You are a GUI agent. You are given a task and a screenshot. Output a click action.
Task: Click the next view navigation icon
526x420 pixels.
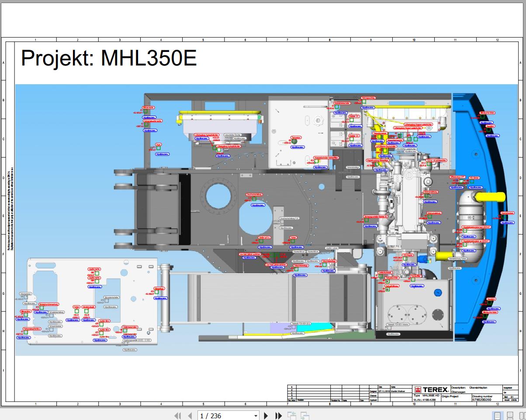click(x=305, y=416)
